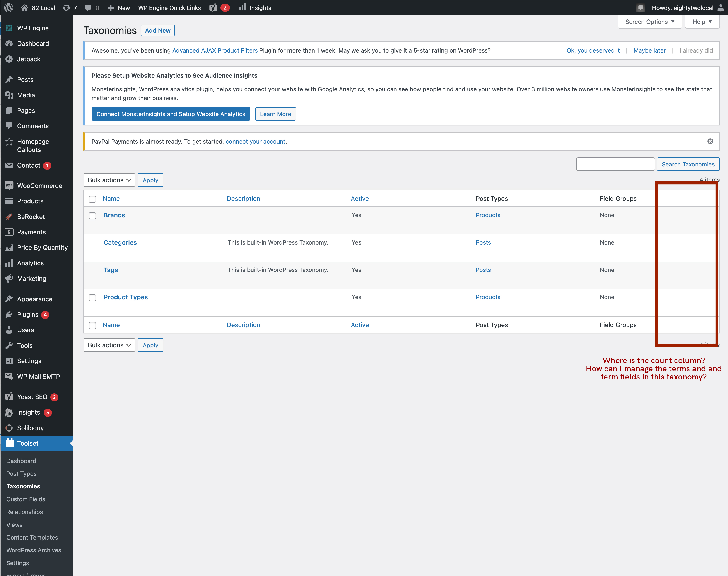Dismiss the PayPal Payments notice
This screenshot has height=576, width=728.
(x=710, y=141)
